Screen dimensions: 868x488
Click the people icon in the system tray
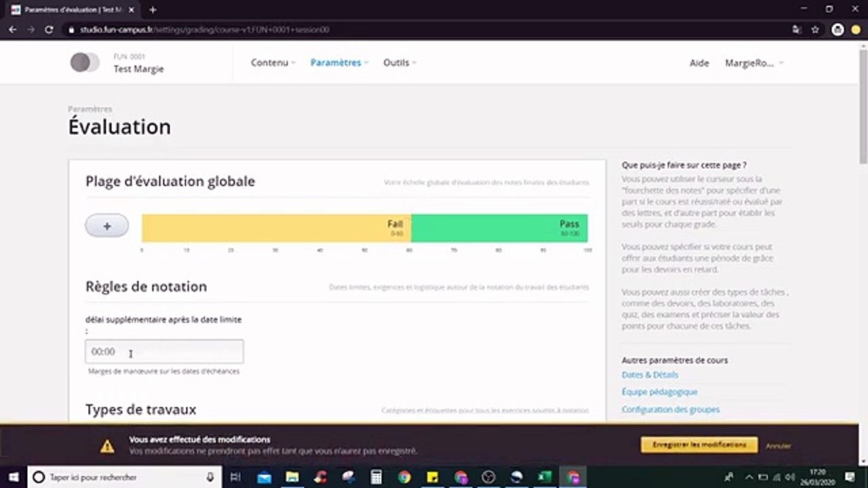(729, 477)
